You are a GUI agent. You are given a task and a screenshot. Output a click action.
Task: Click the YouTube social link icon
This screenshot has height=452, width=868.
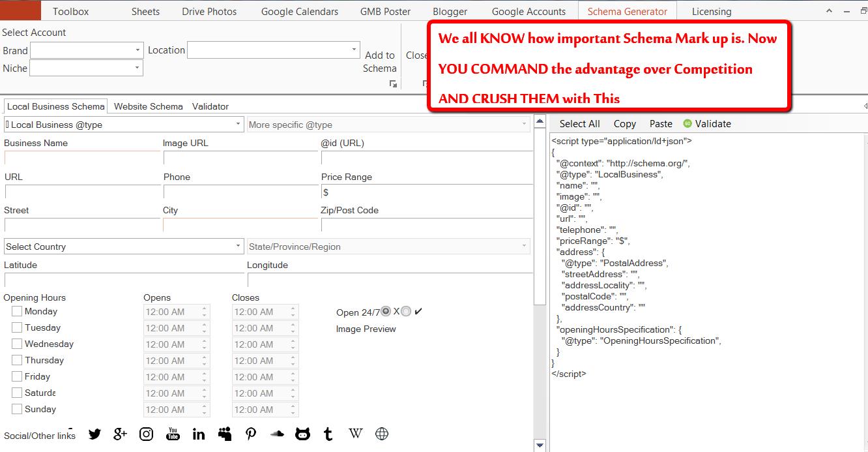pos(173,434)
